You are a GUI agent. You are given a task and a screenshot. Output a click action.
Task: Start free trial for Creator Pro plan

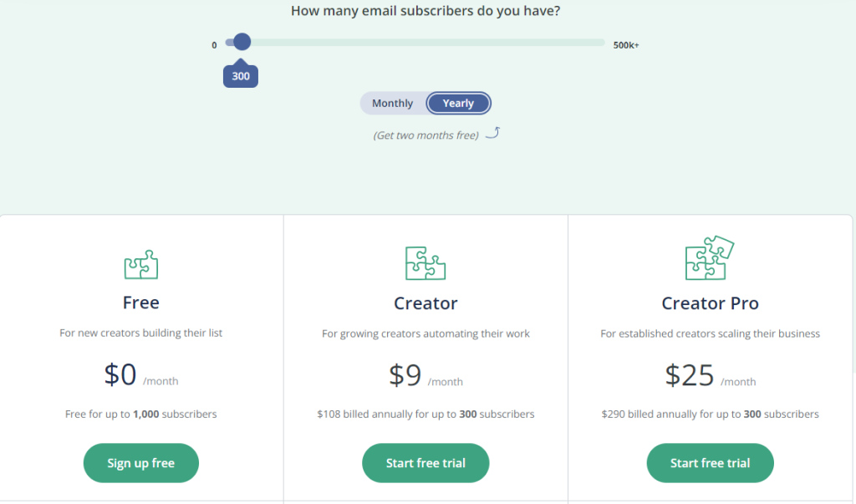click(x=710, y=463)
